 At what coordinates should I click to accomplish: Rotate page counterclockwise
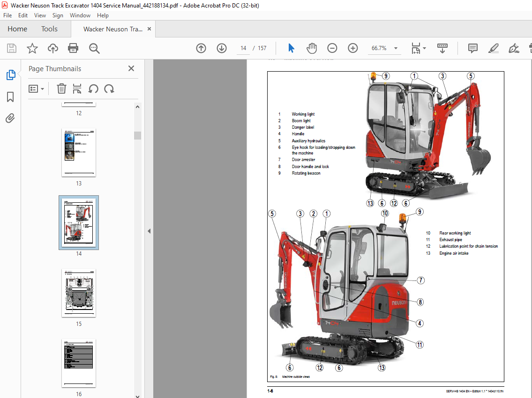tap(93, 89)
